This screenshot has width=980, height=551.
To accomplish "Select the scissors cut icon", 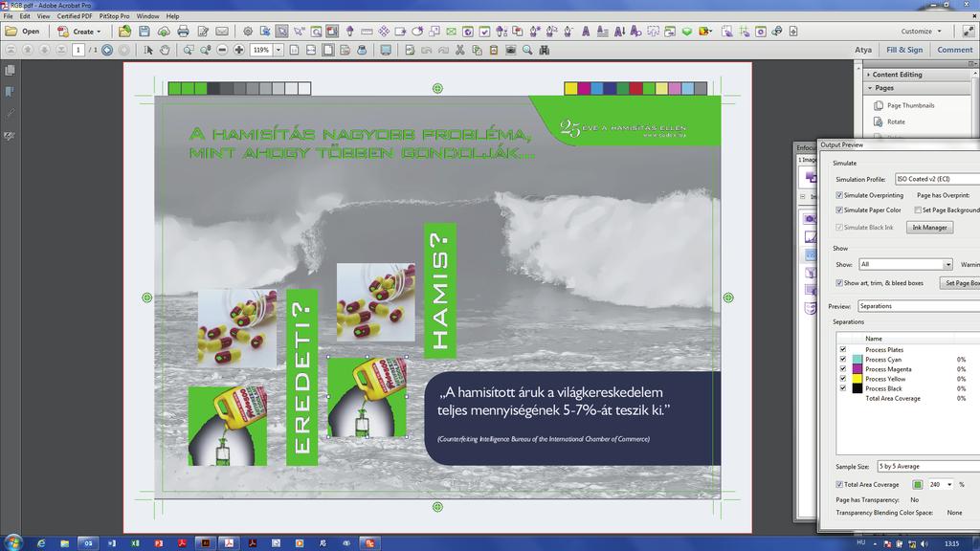I will [x=460, y=50].
